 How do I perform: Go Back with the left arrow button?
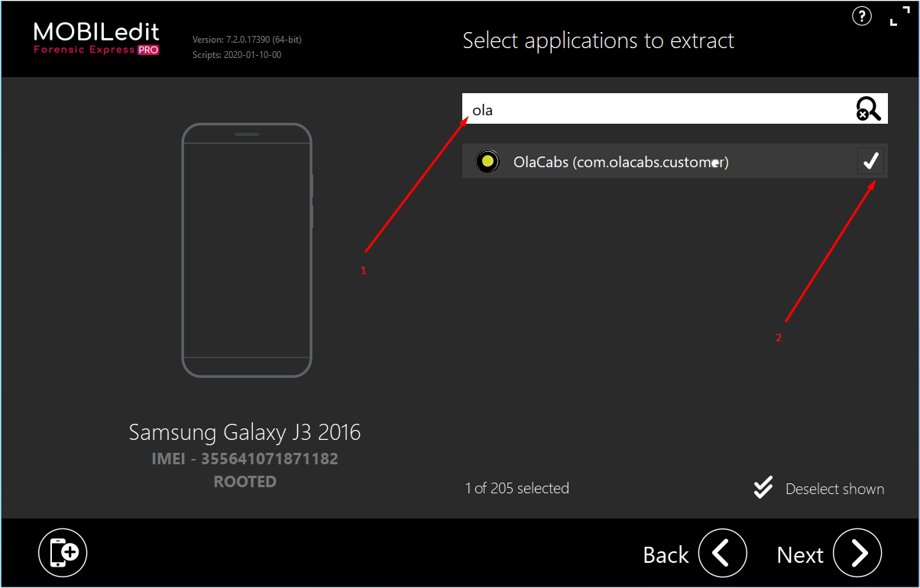(x=722, y=553)
